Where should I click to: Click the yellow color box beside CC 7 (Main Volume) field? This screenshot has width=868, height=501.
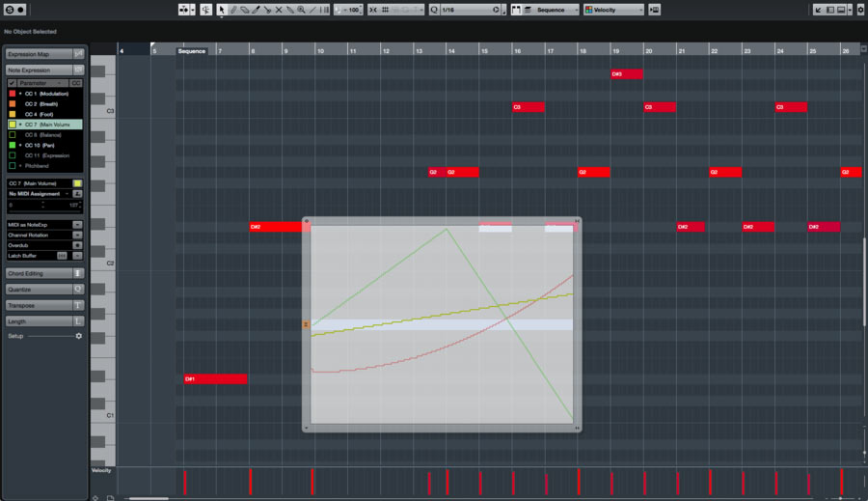77,183
